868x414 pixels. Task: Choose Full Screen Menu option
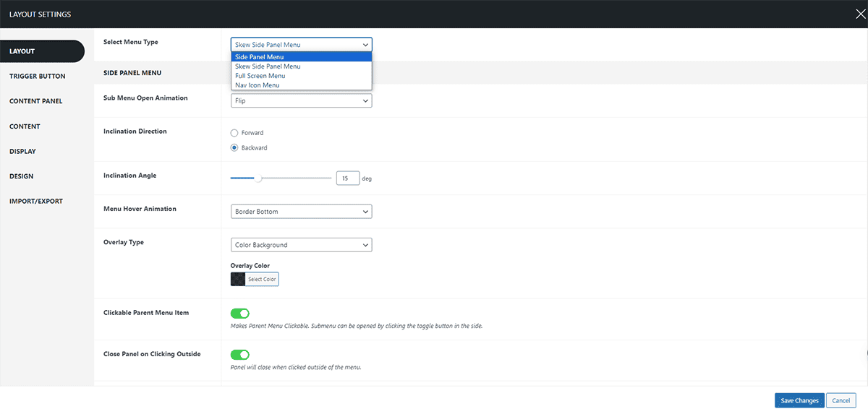pyautogui.click(x=301, y=76)
